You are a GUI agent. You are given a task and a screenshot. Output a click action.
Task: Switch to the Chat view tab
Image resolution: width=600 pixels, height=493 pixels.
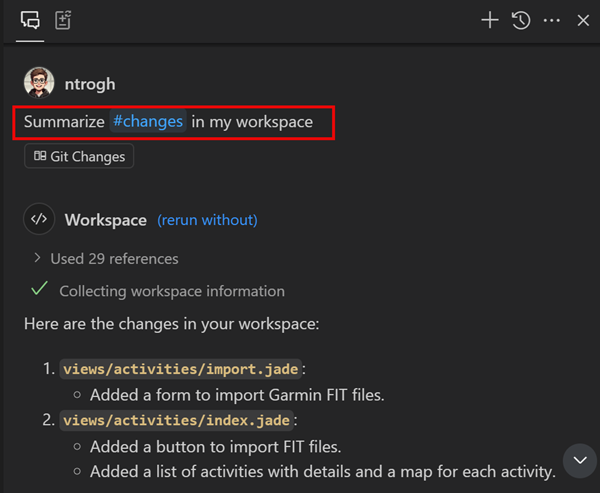[x=30, y=20]
